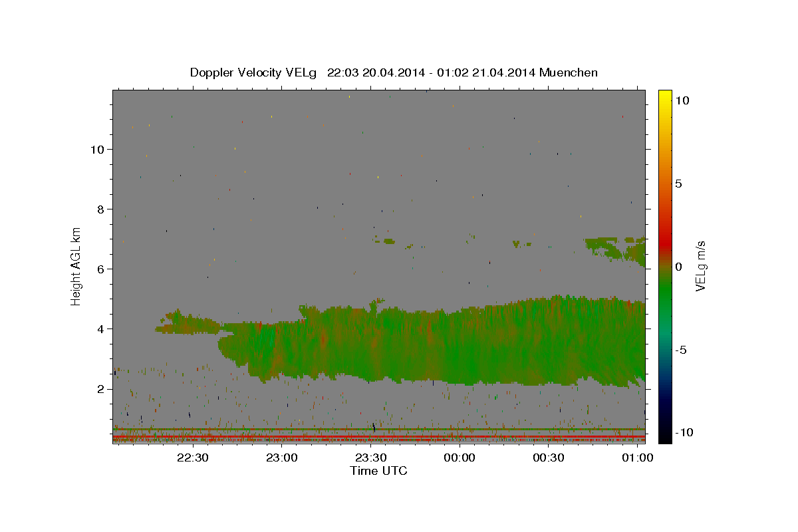798x532 pixels.
Task: Click the colorbar value -10
Action: (683, 432)
